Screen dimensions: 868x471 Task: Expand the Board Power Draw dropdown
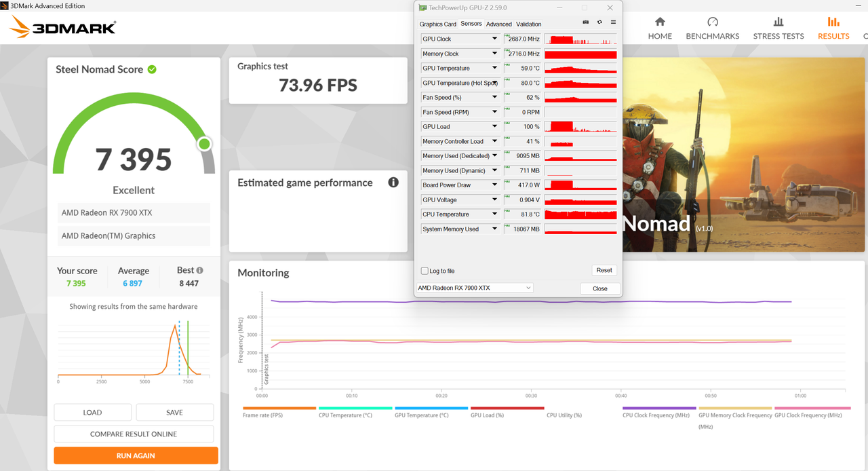(x=494, y=185)
